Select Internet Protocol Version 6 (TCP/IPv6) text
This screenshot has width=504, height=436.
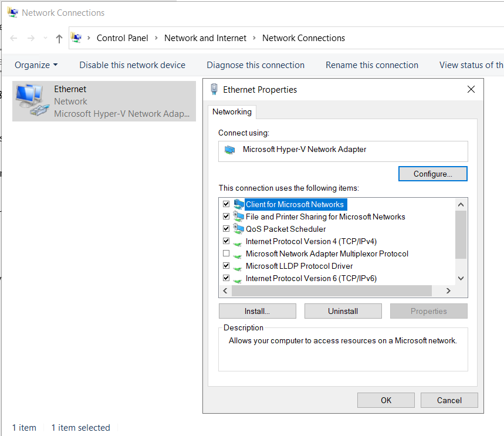[311, 279]
